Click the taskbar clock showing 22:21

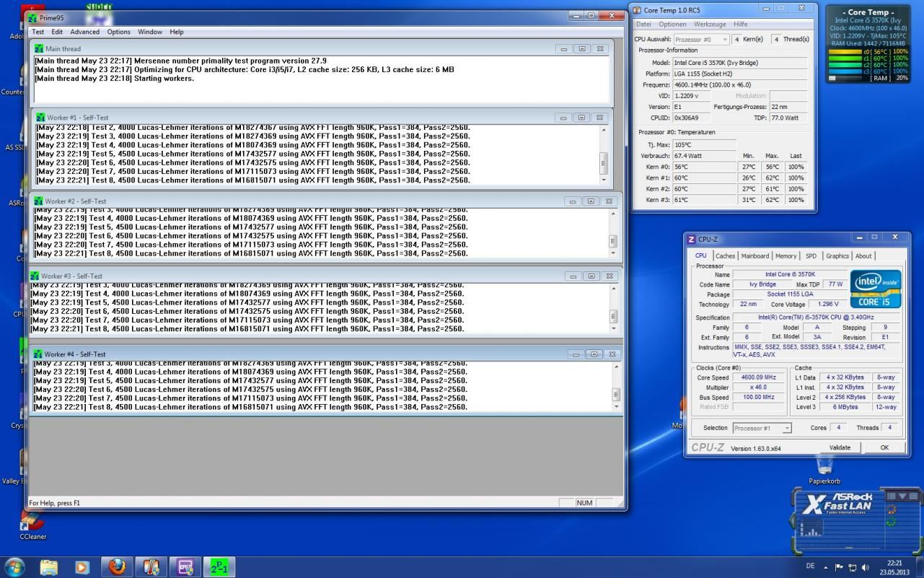pos(894,567)
